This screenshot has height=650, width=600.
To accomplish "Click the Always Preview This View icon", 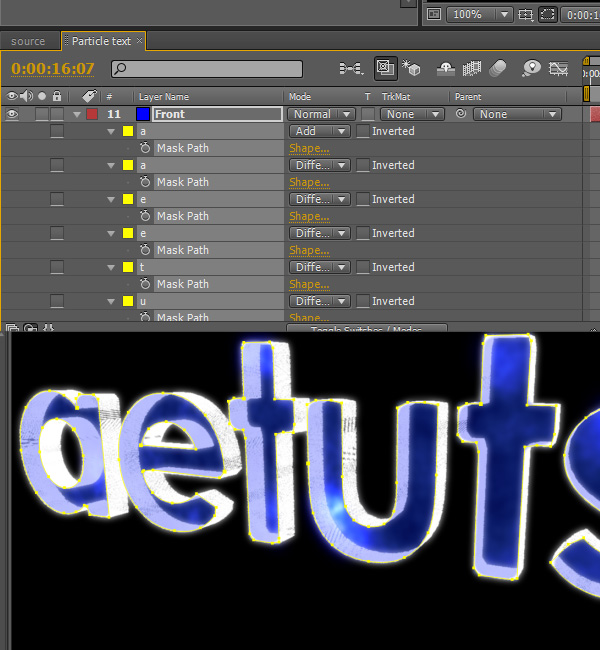I will (x=434, y=15).
